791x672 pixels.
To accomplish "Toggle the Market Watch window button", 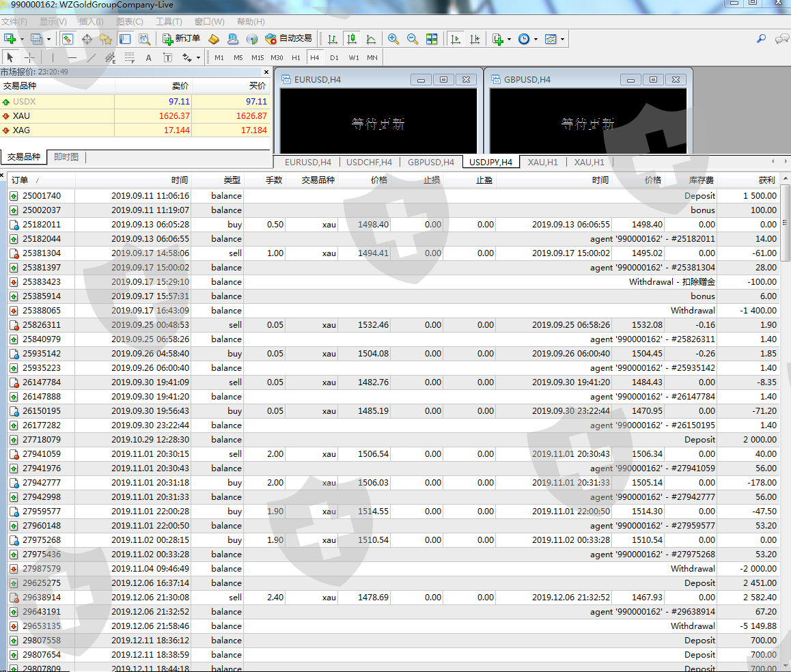I will click(x=68, y=39).
